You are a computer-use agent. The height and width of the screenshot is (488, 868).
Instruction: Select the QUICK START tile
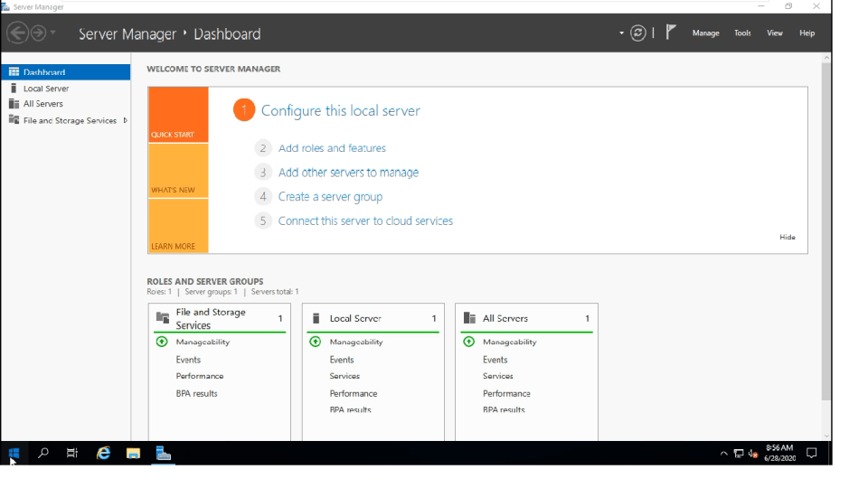(178, 115)
